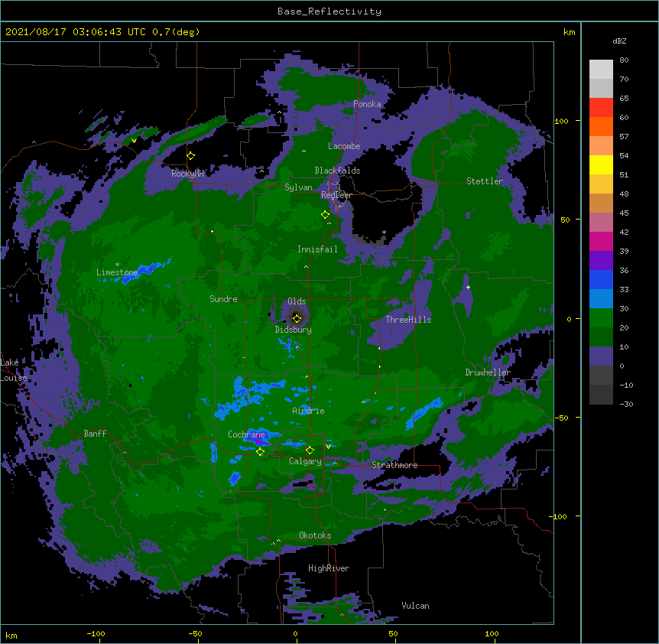659x644 pixels.
Task: Click the asterisk marker above Limestone
Action: click(117, 265)
